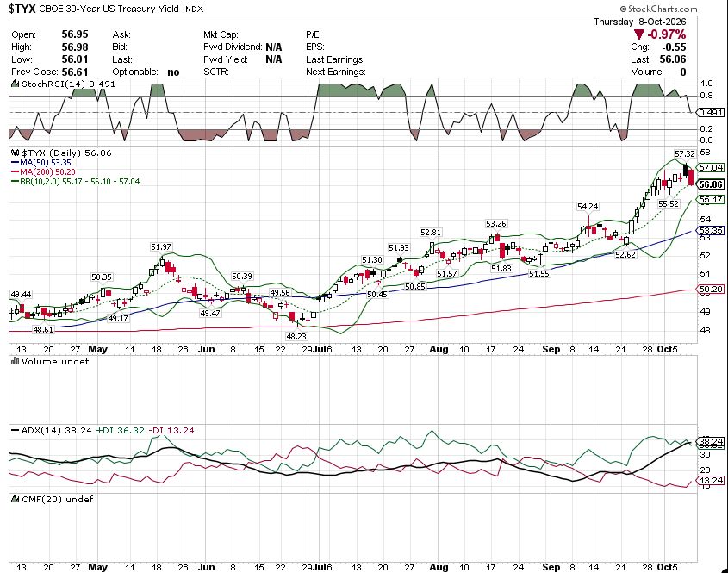The image size is (728, 573).
Task: Click the mountain icon beside CMF(20) undef
Action: click(15, 499)
